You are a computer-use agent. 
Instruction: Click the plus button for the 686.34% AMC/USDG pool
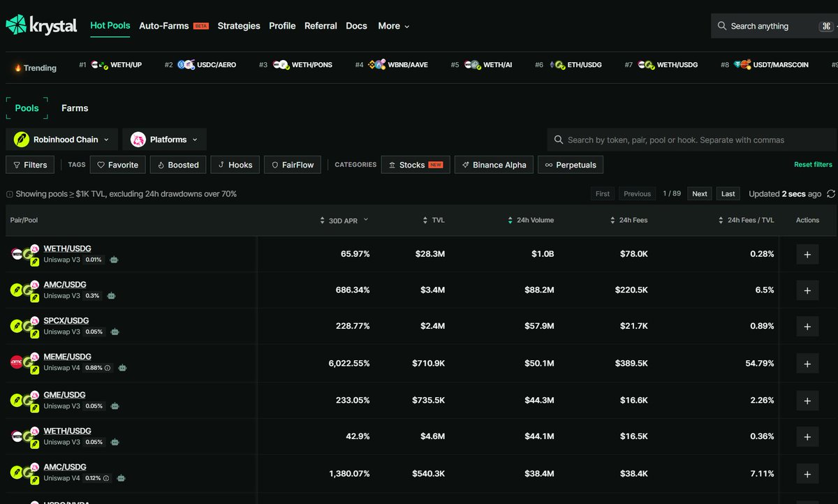[x=807, y=290]
